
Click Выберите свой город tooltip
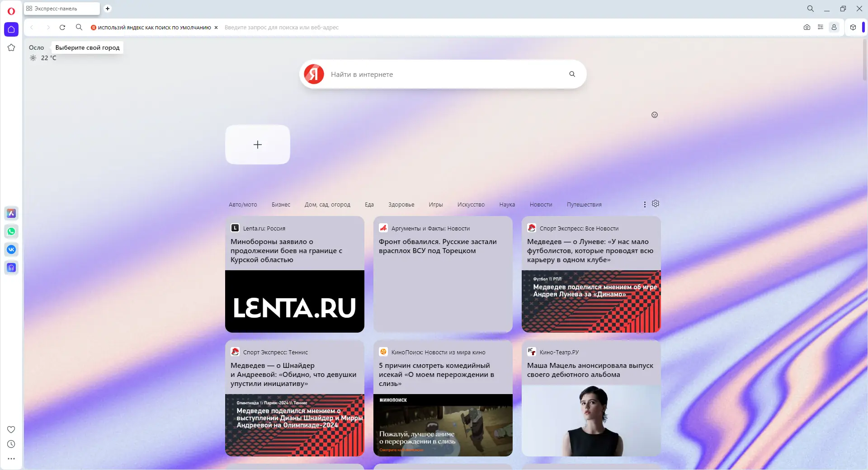pyautogui.click(x=87, y=47)
